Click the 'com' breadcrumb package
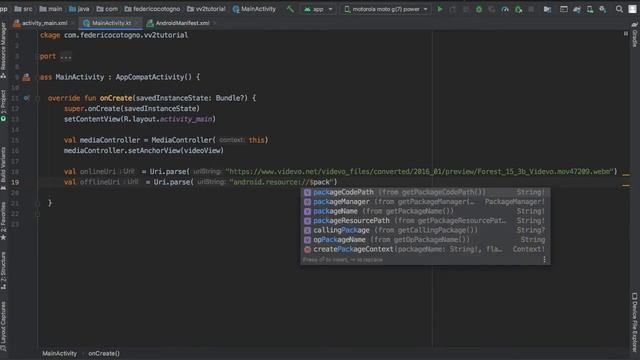Image resolution: width=640 pixels, height=360 pixels. coord(107,9)
